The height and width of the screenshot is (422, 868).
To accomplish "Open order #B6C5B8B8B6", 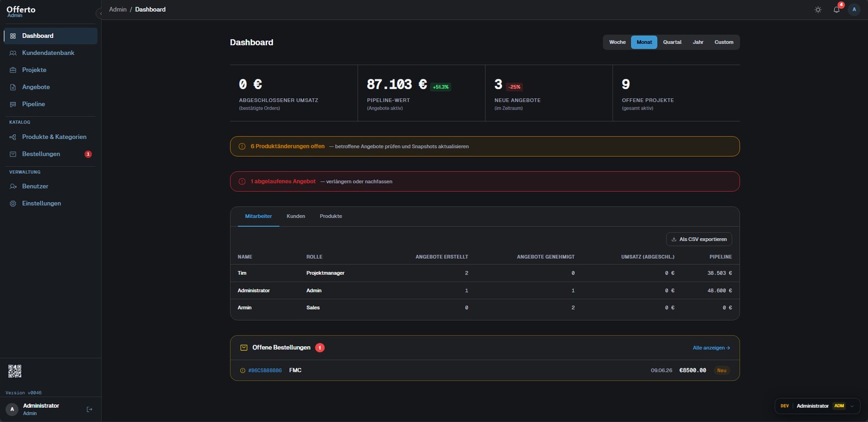I will (265, 370).
